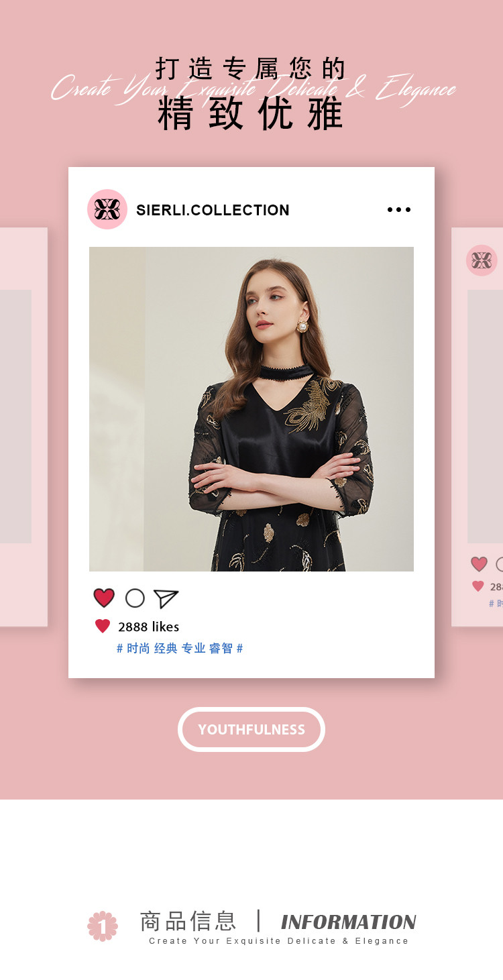The width and height of the screenshot is (503, 980).
Task: Click the red heart like icon
Action: 104,598
